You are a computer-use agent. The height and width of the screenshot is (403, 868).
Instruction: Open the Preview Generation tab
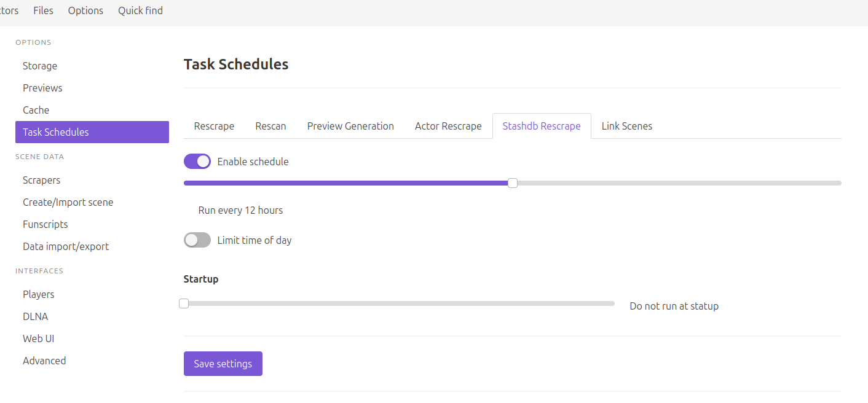350,126
